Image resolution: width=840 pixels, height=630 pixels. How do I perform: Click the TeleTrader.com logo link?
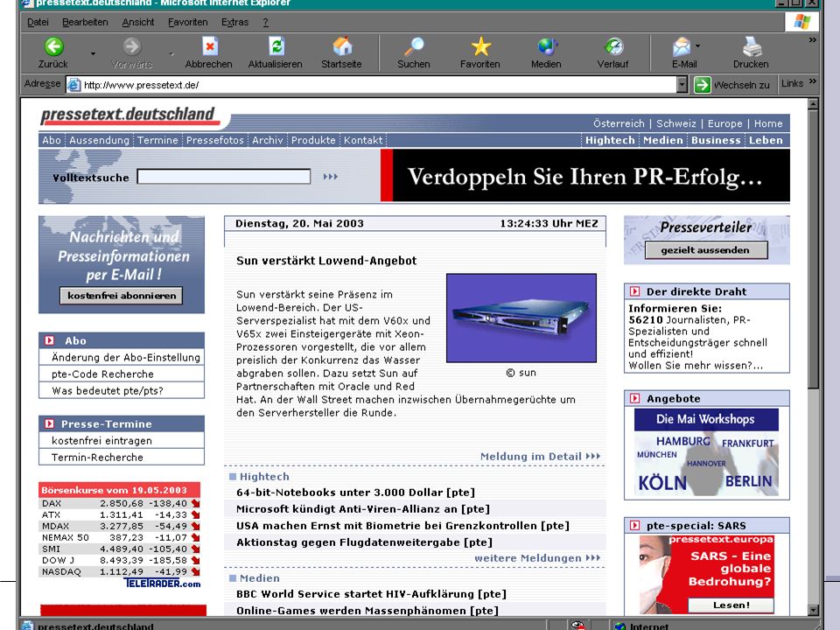click(163, 583)
